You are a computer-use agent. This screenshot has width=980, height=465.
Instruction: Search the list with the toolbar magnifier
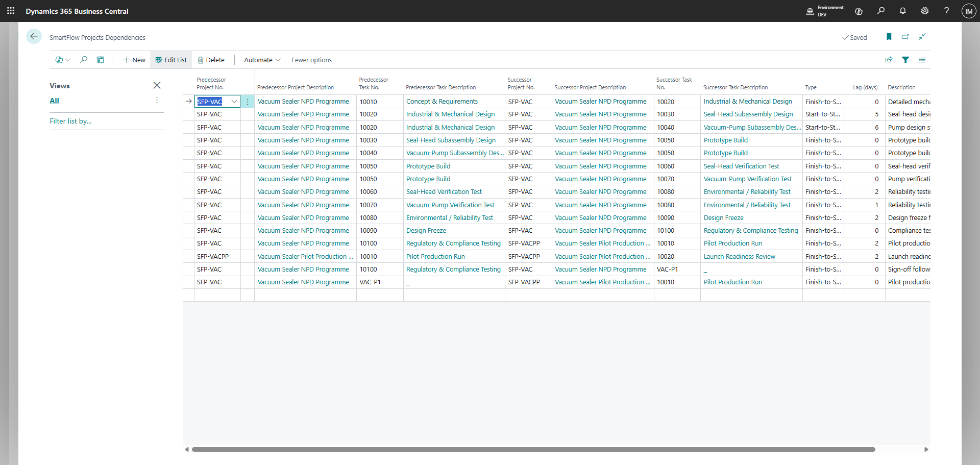[84, 60]
